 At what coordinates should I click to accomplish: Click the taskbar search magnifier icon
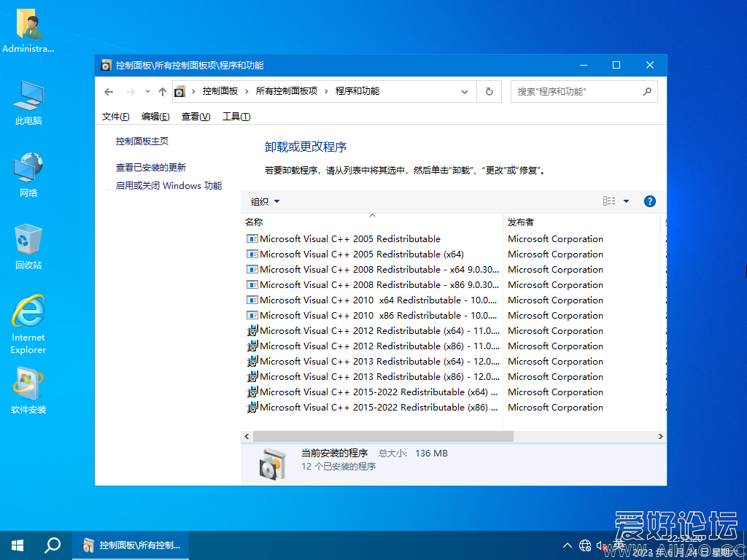pyautogui.click(x=53, y=545)
